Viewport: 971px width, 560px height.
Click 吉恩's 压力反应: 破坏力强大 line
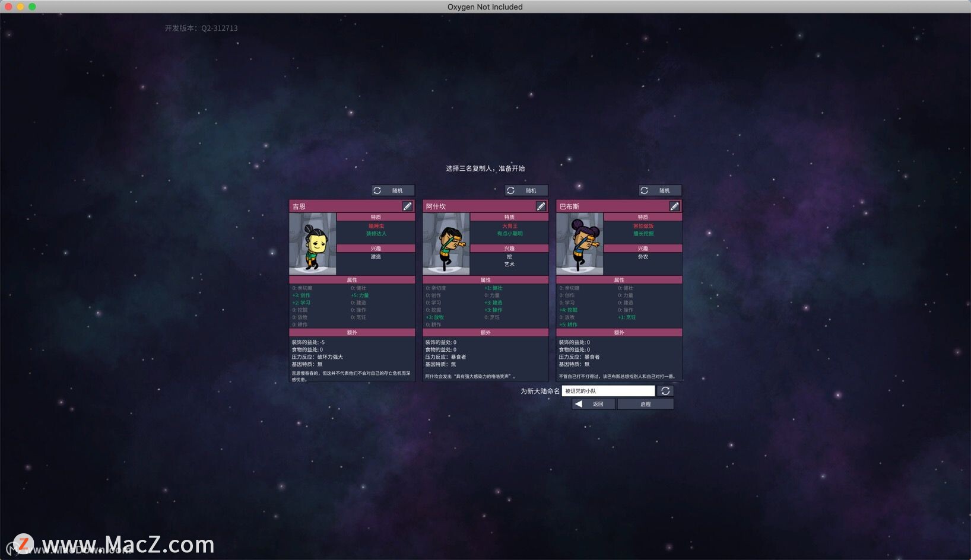pyautogui.click(x=318, y=357)
